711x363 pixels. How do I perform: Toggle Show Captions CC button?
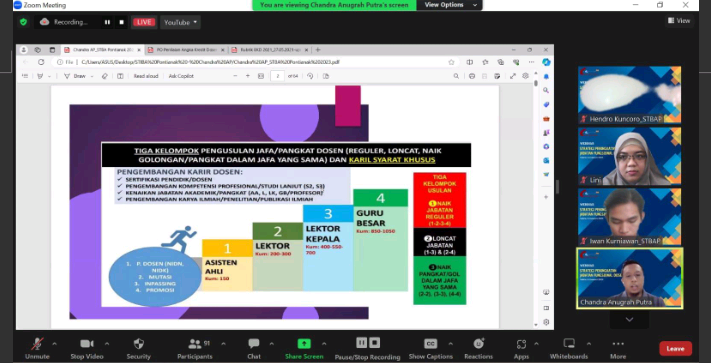pos(430,348)
